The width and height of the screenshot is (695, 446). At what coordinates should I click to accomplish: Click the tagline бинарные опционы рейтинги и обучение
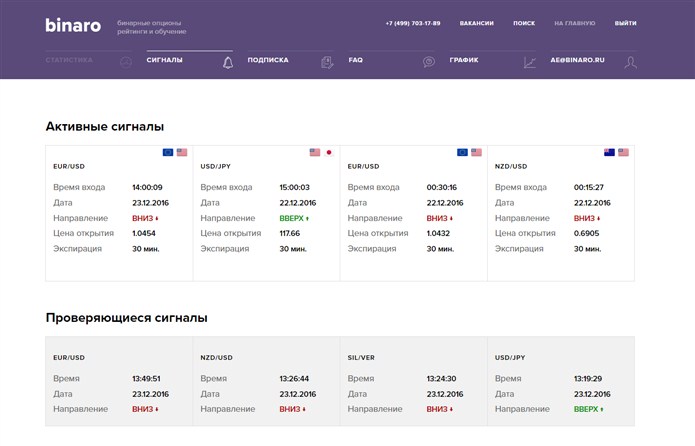(x=152, y=27)
